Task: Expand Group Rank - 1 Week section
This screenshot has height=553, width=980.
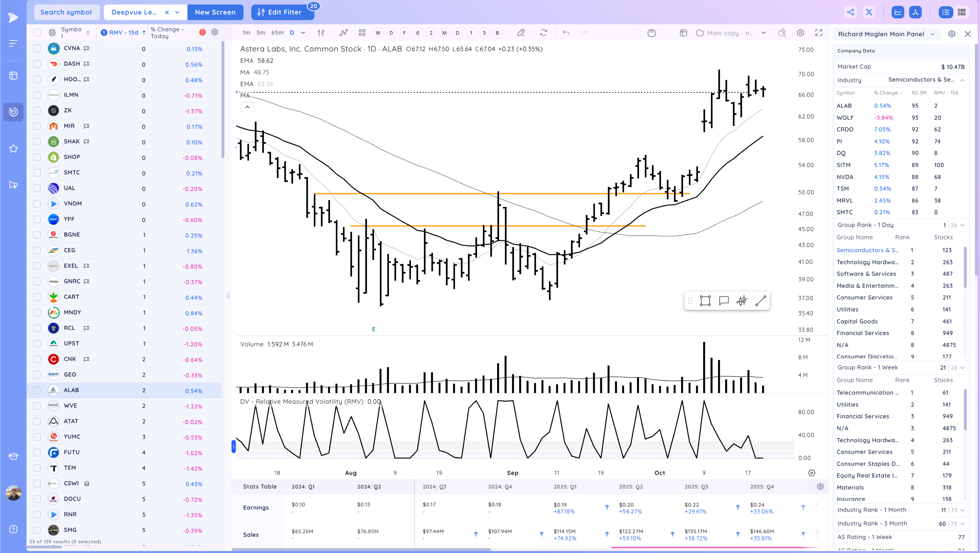Action: tap(962, 367)
